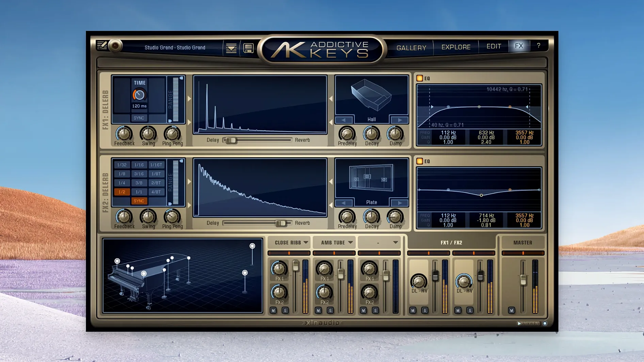This screenshot has width=644, height=362.
Task: Toggle the FX1 EQ on/off
Action: click(x=420, y=78)
